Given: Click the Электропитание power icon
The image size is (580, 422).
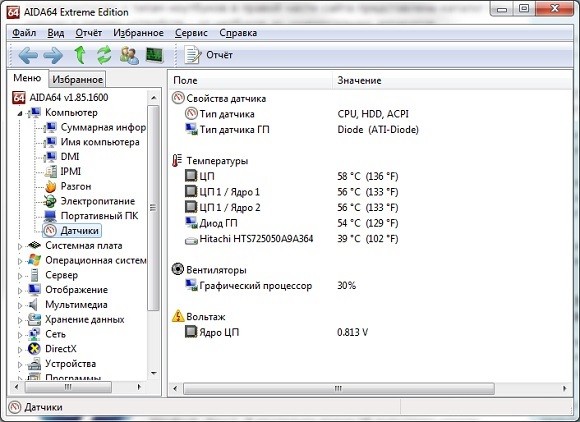Looking at the screenshot, I should coord(50,201).
